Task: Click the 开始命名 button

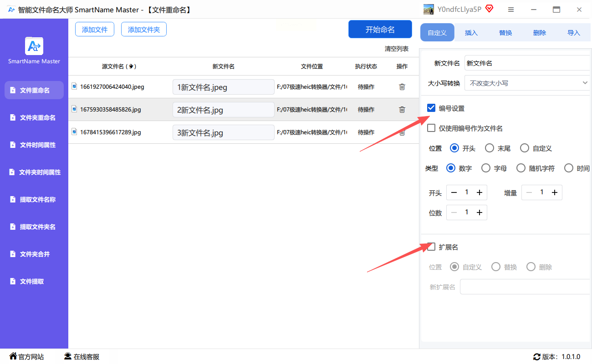Action: coord(380,30)
